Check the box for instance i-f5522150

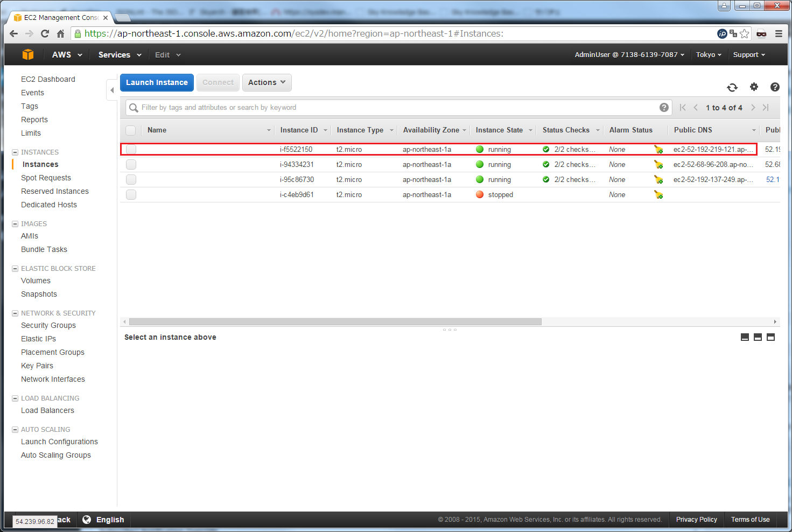(x=131, y=150)
